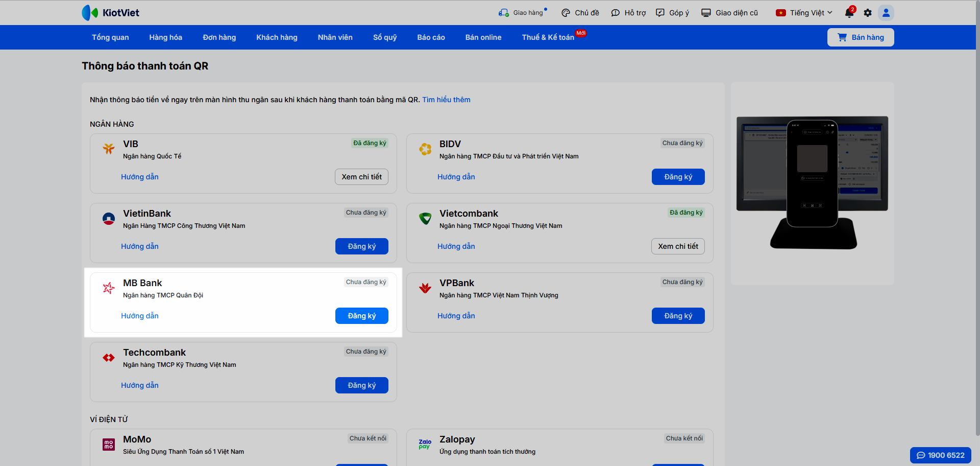Open the Khách hàng menu

(x=277, y=37)
